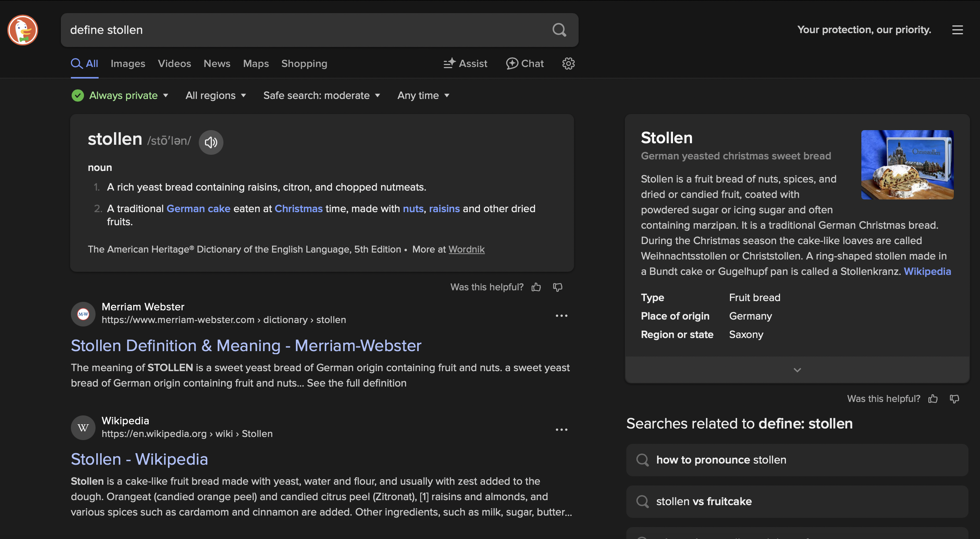Expand the Stollen info panel chevron
Viewport: 980px width, 539px height.
(x=797, y=370)
